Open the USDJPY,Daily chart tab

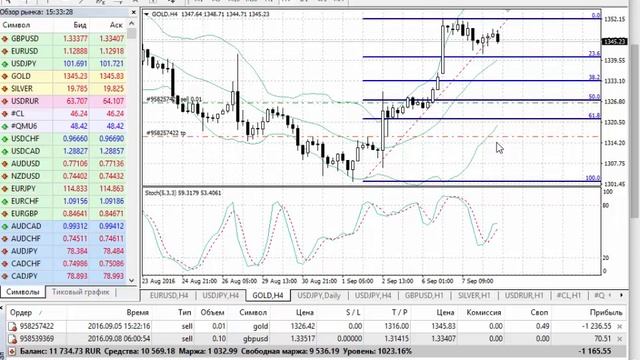pos(319,295)
